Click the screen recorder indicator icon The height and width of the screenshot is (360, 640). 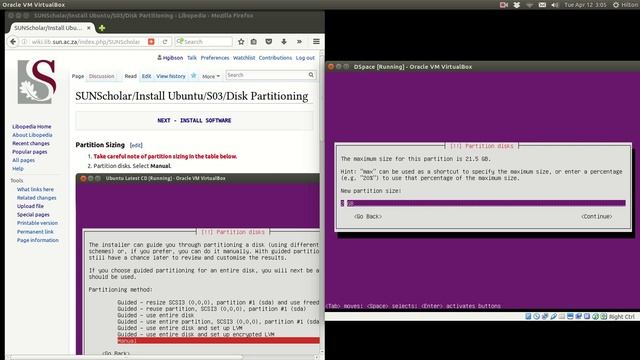504,5
